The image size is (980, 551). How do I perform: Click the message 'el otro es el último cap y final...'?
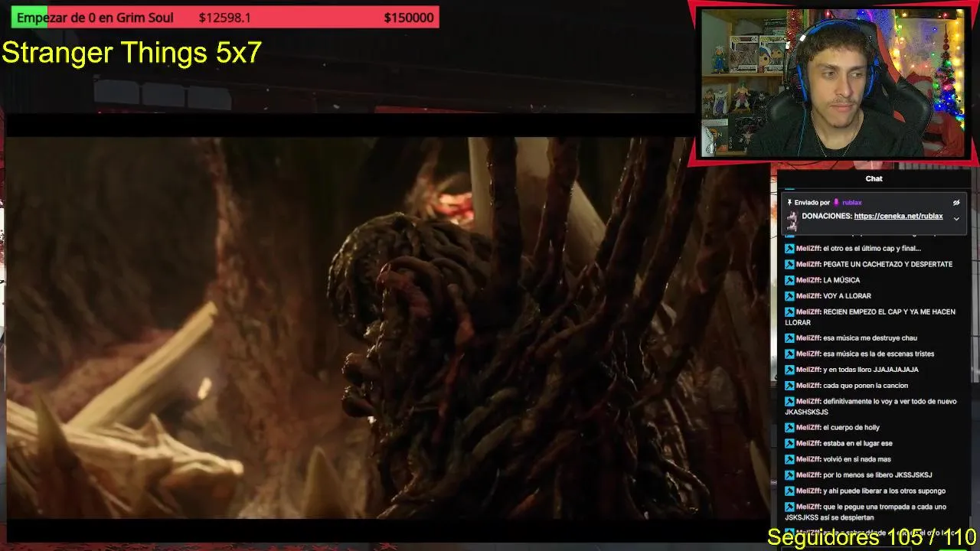(x=872, y=249)
